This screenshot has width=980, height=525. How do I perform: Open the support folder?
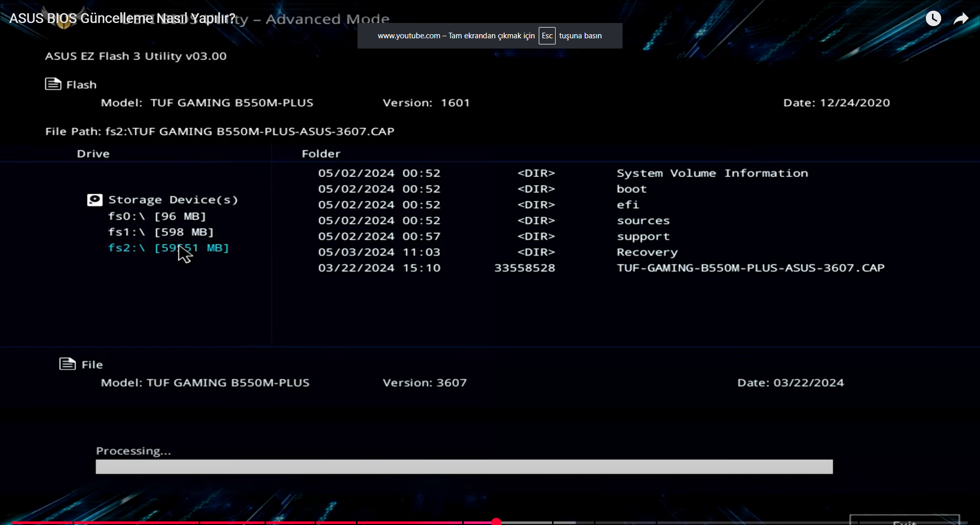[643, 236]
